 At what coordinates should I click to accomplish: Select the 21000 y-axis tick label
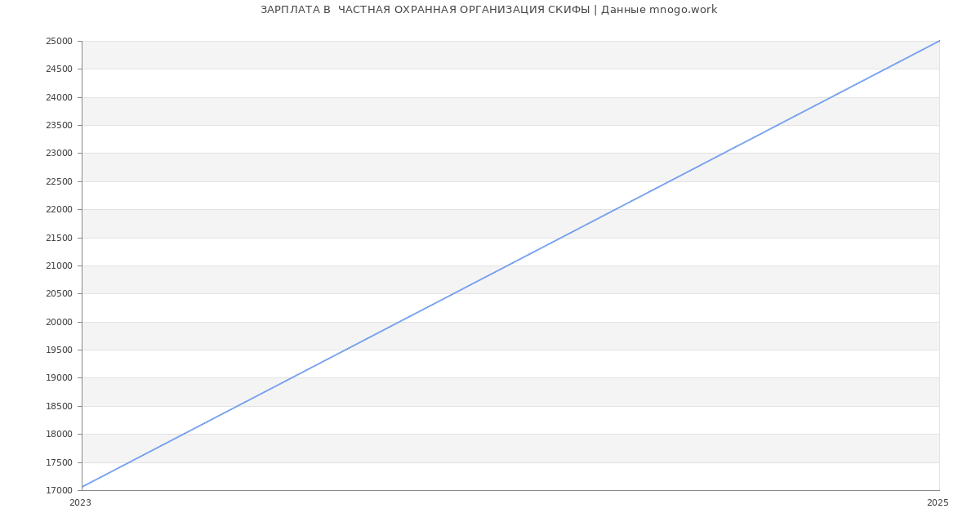tap(59, 265)
